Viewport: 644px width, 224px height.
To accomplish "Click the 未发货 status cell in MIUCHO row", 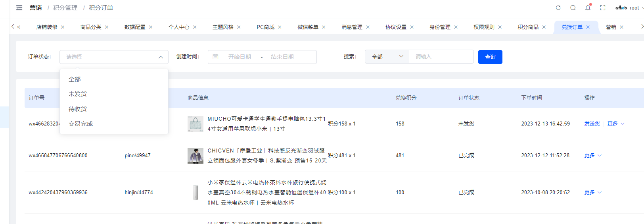I will (x=466, y=124).
